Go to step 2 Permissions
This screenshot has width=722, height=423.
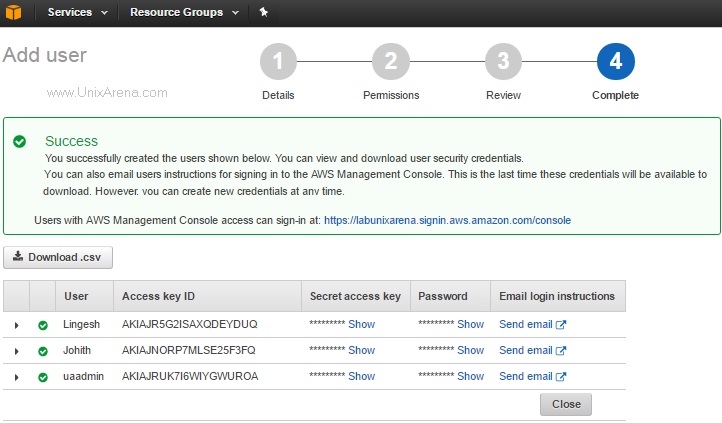pos(391,61)
